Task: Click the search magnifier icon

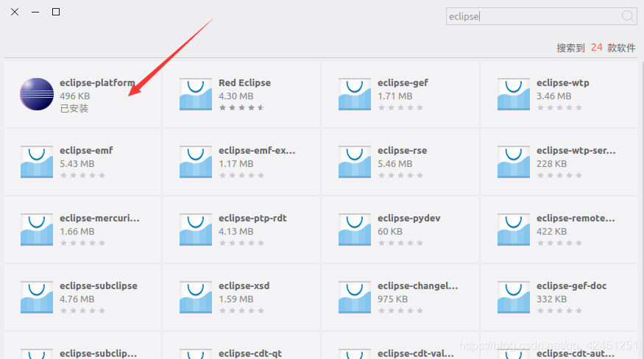Action: point(627,16)
